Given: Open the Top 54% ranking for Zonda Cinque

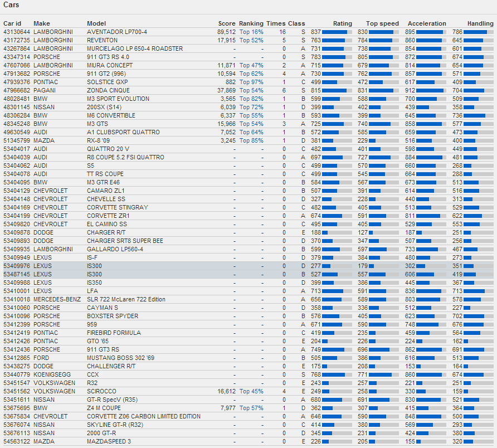Looking at the screenshot, I should pyautogui.click(x=251, y=90).
